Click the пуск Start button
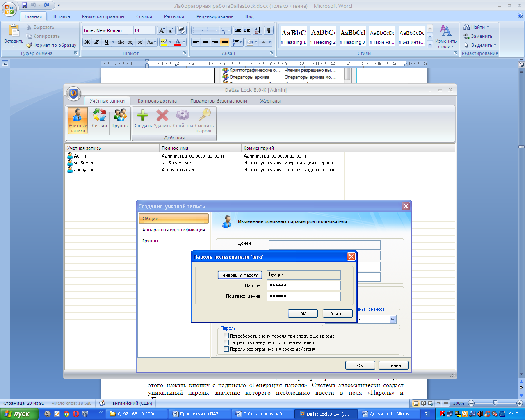 pyautogui.click(x=19, y=414)
